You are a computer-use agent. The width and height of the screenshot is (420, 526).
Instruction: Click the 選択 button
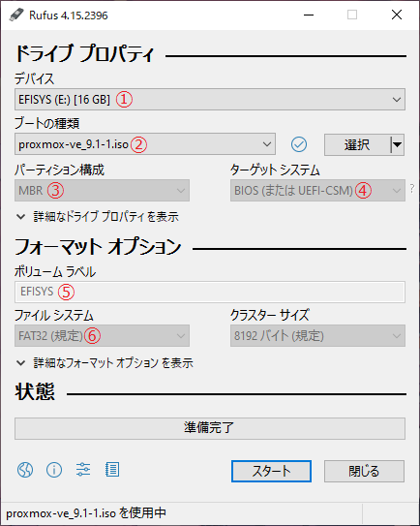(x=357, y=145)
